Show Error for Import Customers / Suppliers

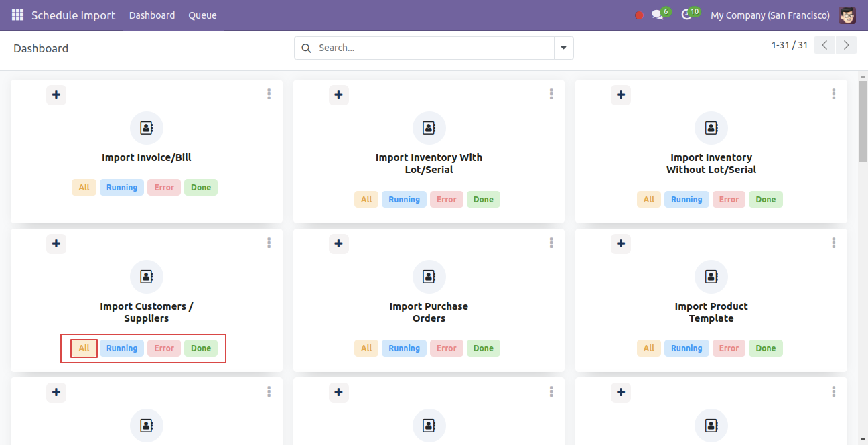click(164, 348)
